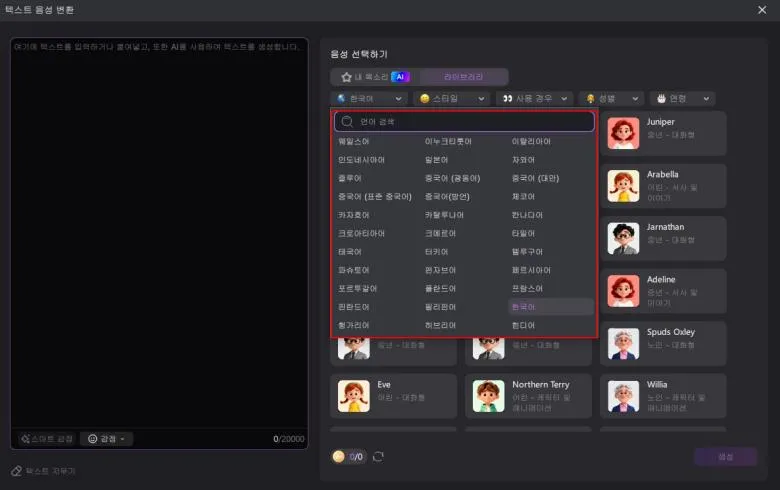The width and height of the screenshot is (780, 490).
Task: Choose 체코어 from the language list
Action: pyautogui.click(x=523, y=197)
